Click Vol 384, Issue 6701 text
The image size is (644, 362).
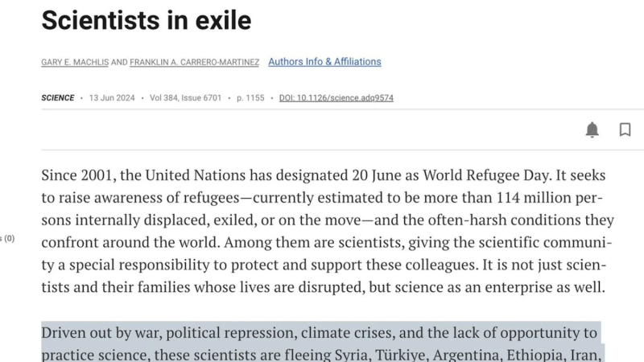(185, 97)
